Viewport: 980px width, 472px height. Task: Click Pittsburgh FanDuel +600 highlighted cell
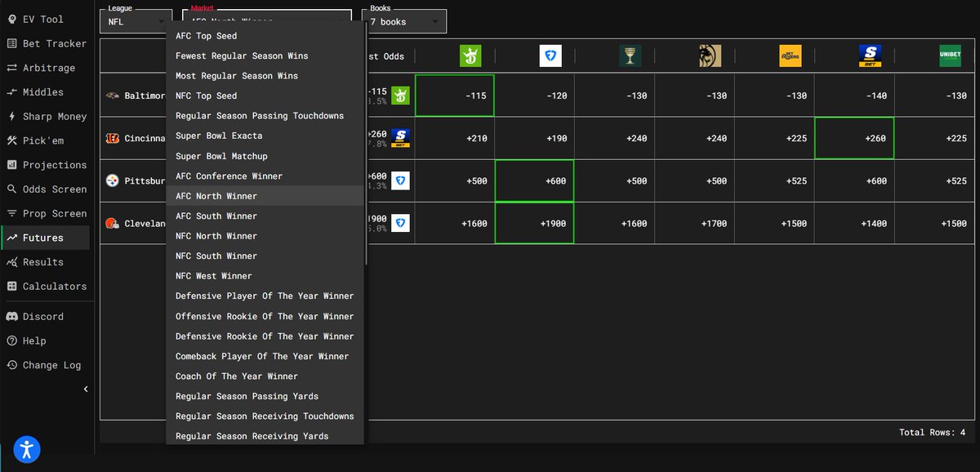coord(534,180)
